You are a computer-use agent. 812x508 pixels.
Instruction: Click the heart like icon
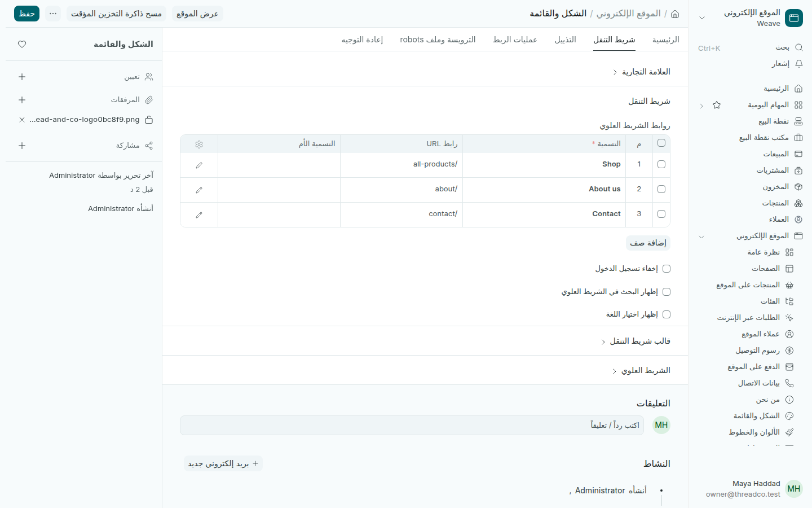[x=22, y=44]
